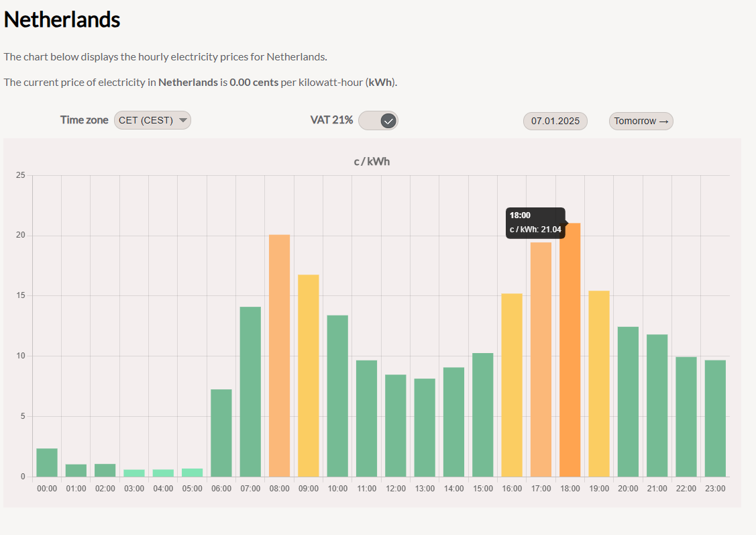The width and height of the screenshot is (756, 535).
Task: Open the 07.01.2025 date picker
Action: pos(555,121)
